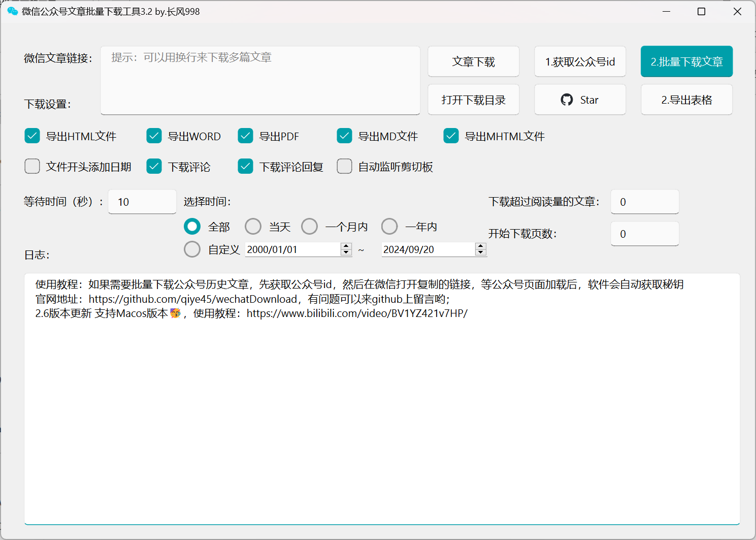Click the 等待时间 seconds input field

[142, 202]
